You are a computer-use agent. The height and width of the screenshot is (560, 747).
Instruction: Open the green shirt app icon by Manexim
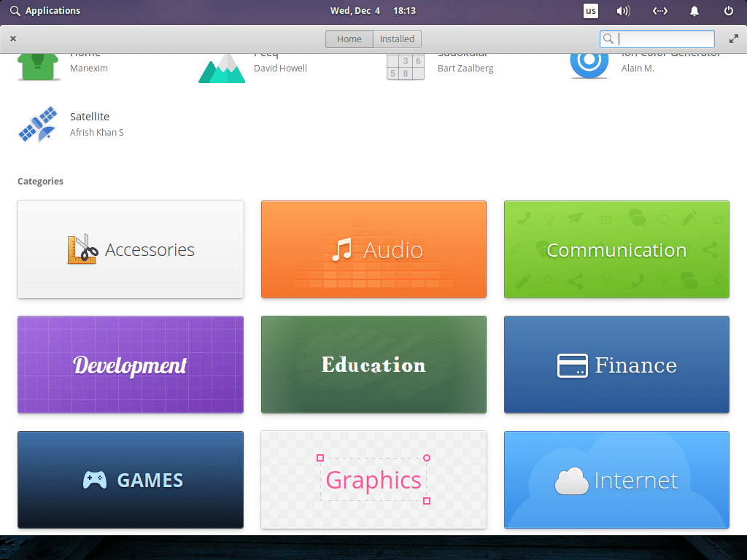(38, 67)
